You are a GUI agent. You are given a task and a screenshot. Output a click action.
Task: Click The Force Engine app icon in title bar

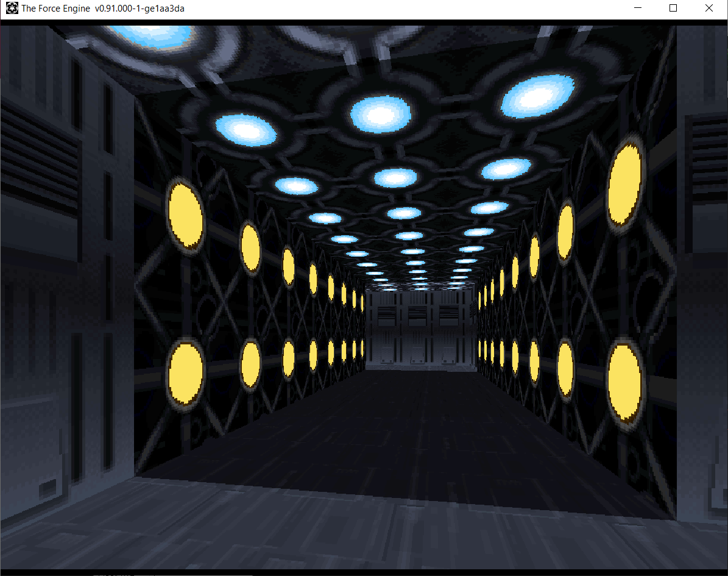point(12,9)
